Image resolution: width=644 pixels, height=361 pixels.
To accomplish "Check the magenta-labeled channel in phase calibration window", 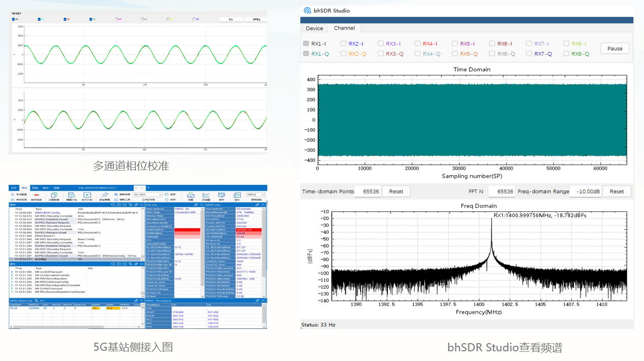I will (117, 19).
